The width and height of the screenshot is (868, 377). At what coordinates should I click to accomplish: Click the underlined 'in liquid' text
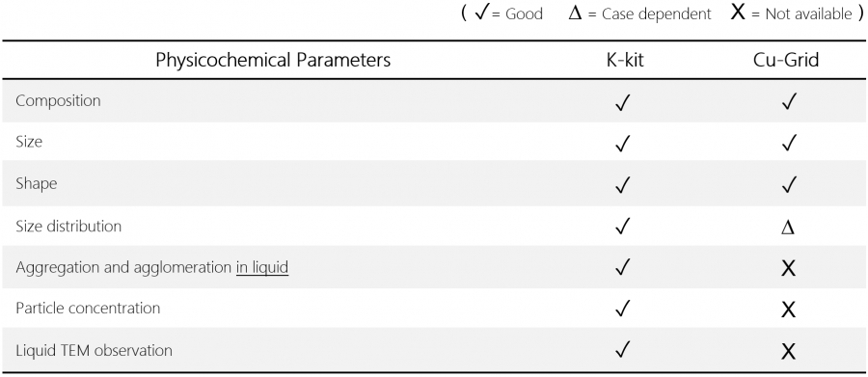tap(262, 267)
